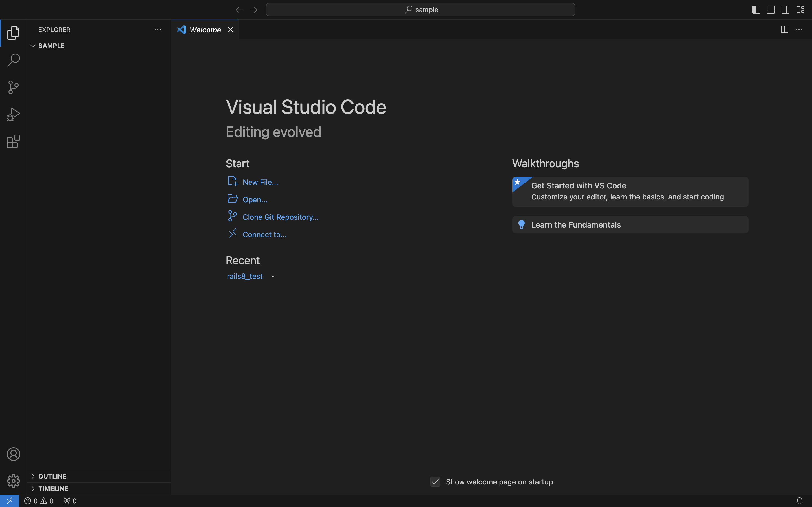Open the Manage gear menu

coord(14,481)
